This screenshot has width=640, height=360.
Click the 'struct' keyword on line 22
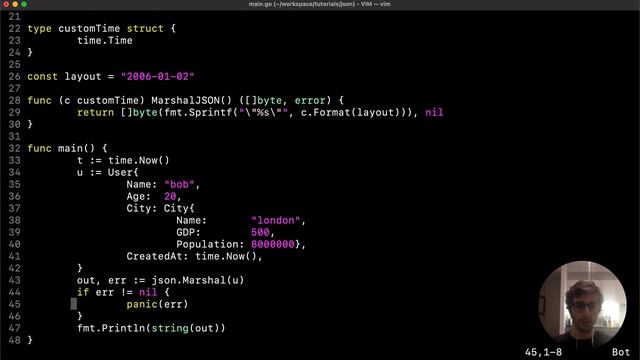(145, 29)
